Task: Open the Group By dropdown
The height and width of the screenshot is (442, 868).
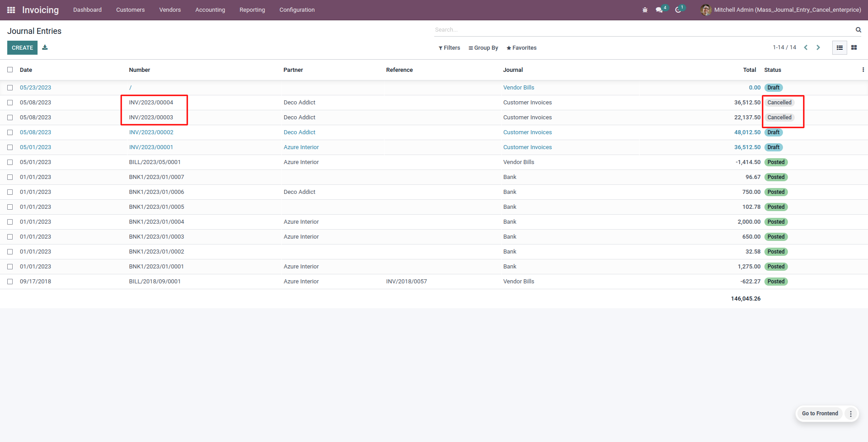Action: (483, 48)
